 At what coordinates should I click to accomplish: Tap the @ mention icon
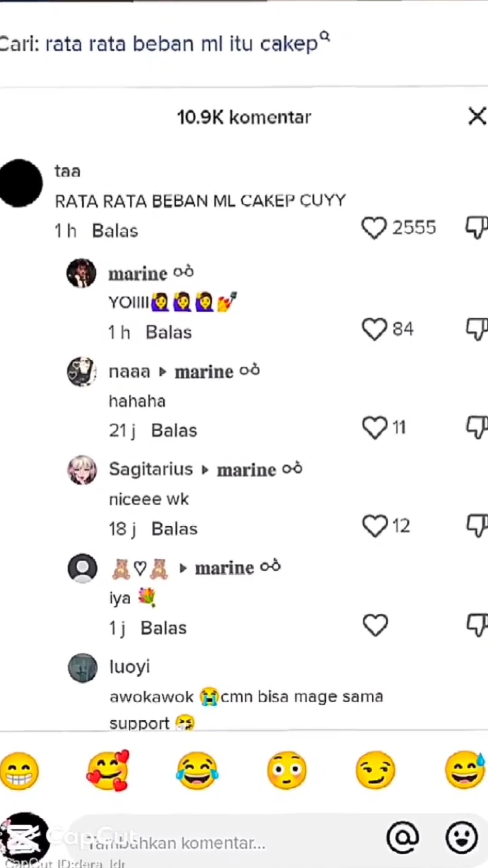click(403, 837)
